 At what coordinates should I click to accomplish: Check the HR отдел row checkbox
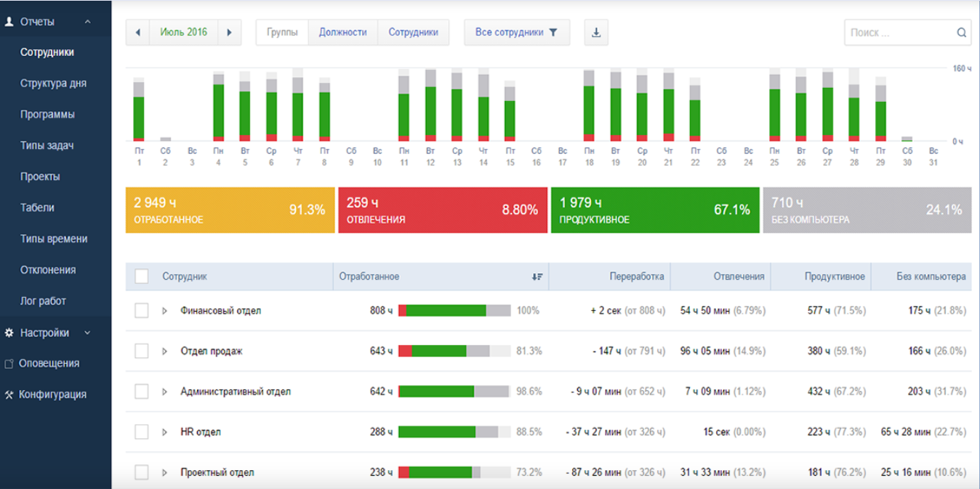point(142,432)
